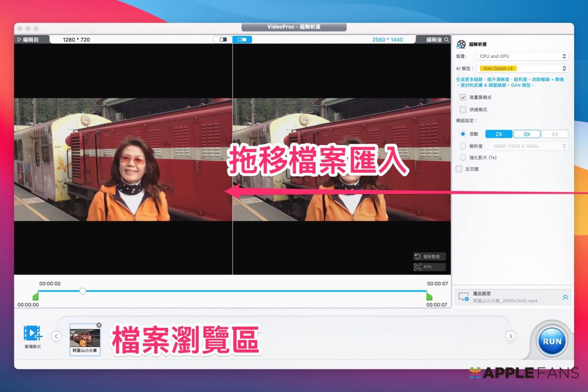Click the 編輯後 tab label
This screenshot has width=588, height=392.
434,39
